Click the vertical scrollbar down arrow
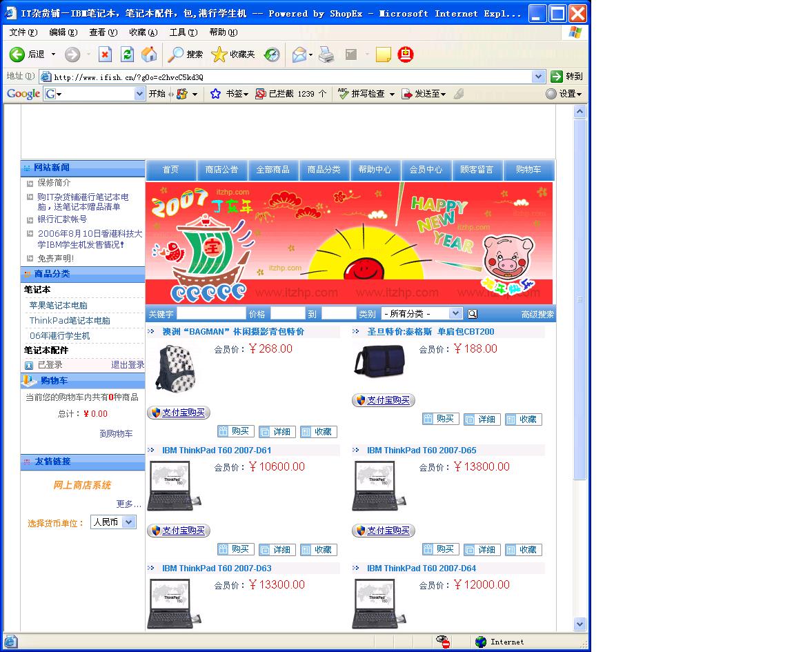This screenshot has width=812, height=652. tap(580, 624)
